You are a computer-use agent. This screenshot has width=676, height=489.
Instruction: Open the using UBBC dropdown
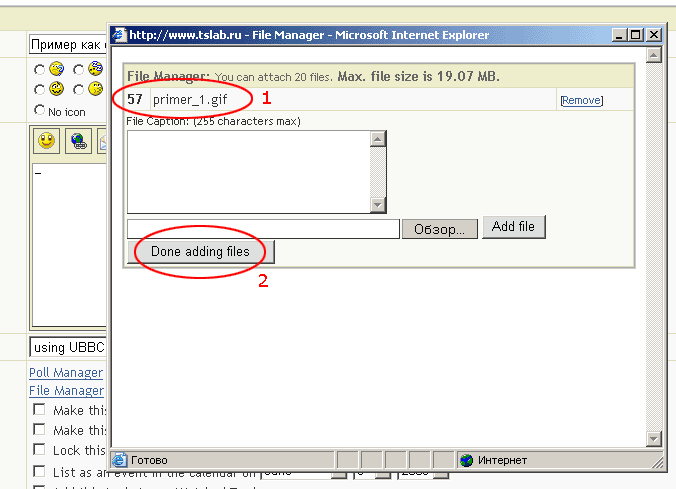(68, 347)
